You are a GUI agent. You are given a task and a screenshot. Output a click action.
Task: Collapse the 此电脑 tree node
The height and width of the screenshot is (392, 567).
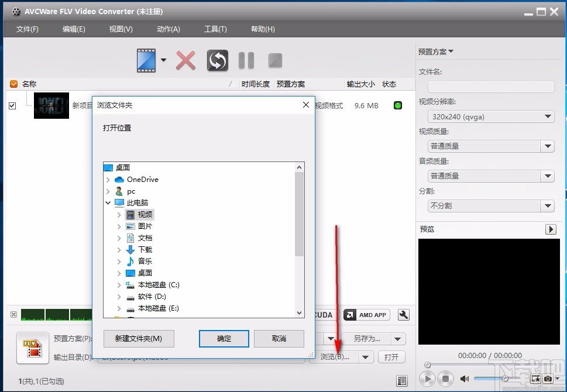pyautogui.click(x=108, y=202)
